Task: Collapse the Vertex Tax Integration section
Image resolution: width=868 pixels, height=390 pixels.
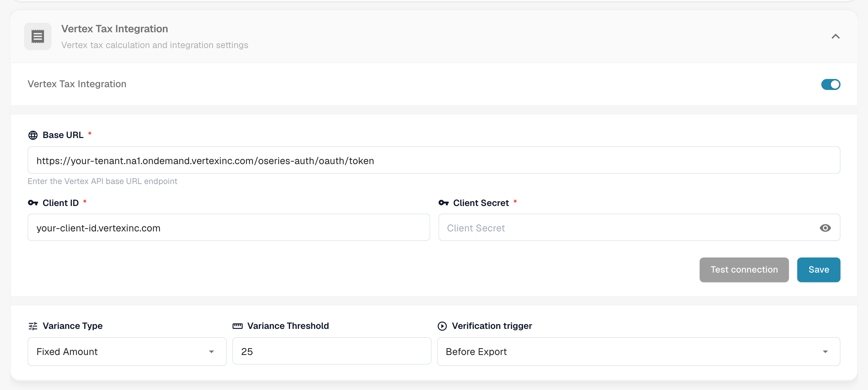Action: 835,36
